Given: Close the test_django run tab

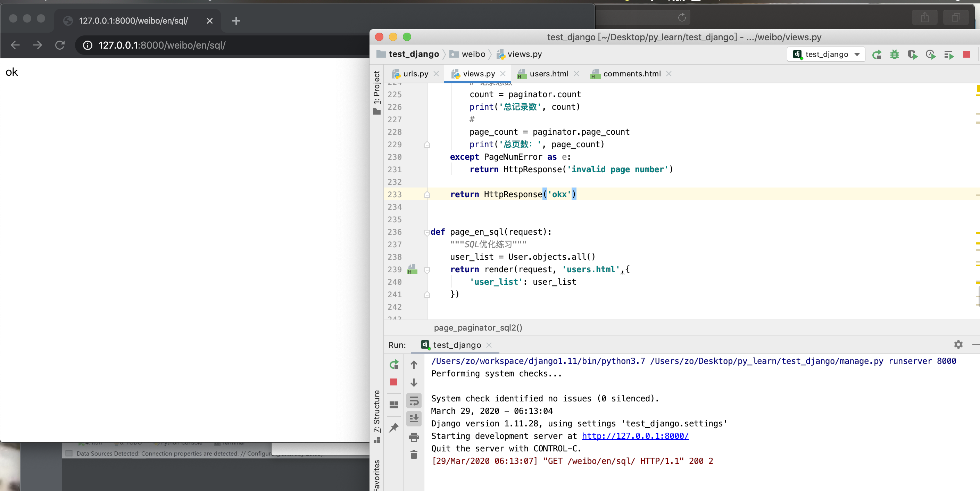Looking at the screenshot, I should (x=489, y=345).
